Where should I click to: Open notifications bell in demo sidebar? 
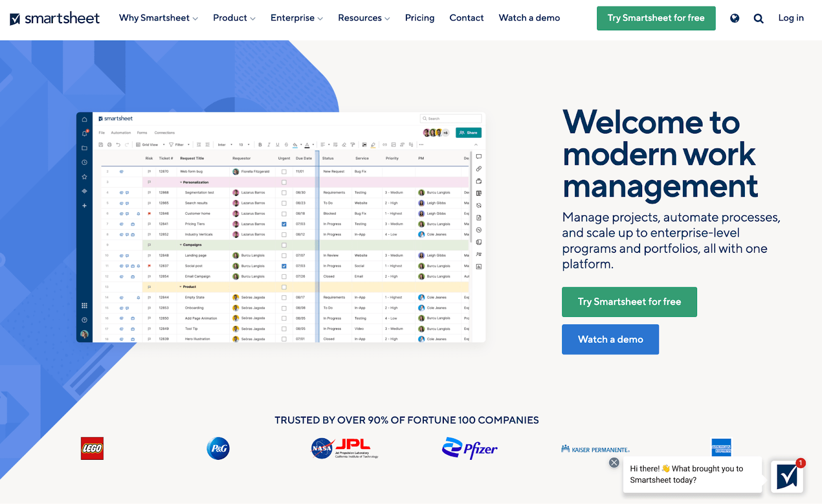tap(84, 134)
